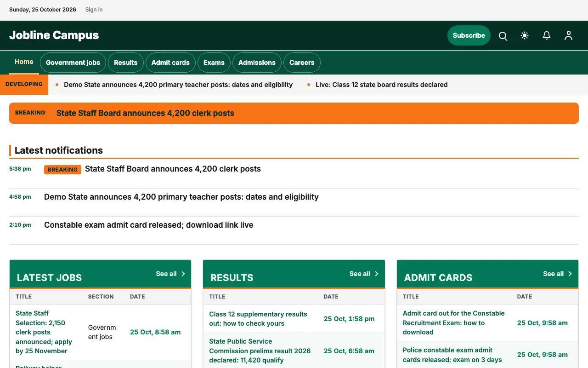588x368 pixels.
Task: Open notifications bell icon
Action: [547, 36]
